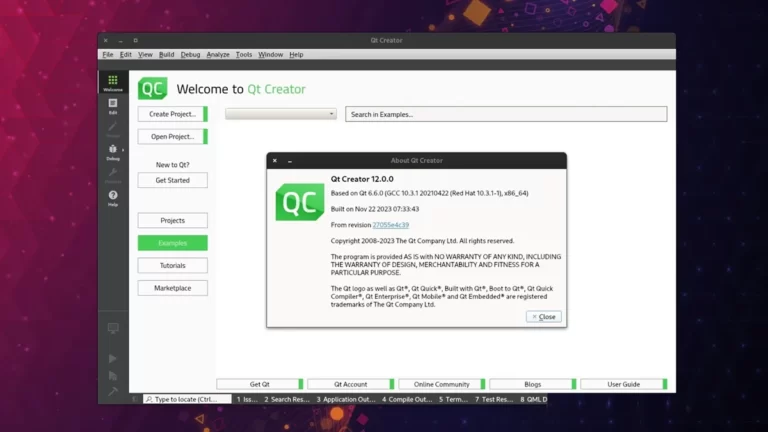Click the Start Debugging icon
The width and height of the screenshot is (768, 432).
click(113, 376)
